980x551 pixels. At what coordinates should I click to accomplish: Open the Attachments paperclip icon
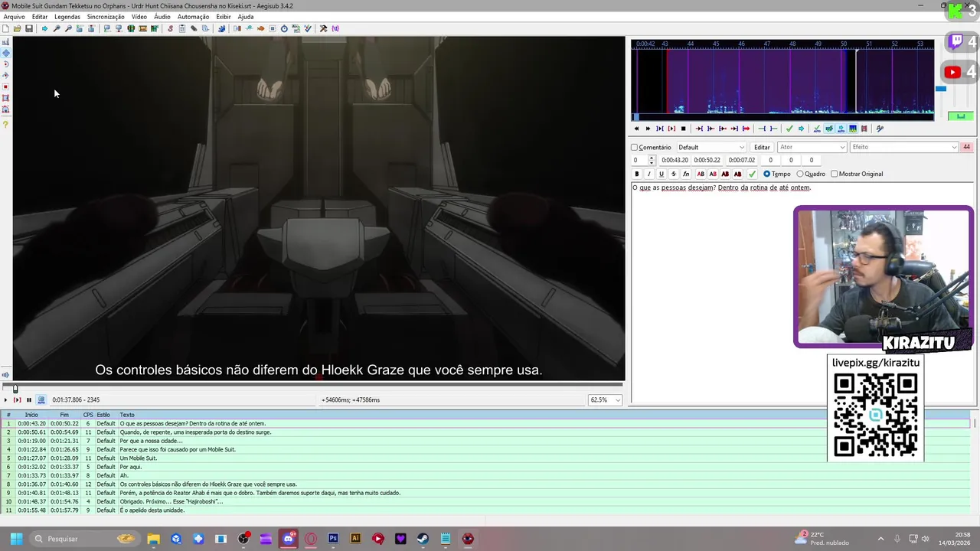(x=194, y=29)
